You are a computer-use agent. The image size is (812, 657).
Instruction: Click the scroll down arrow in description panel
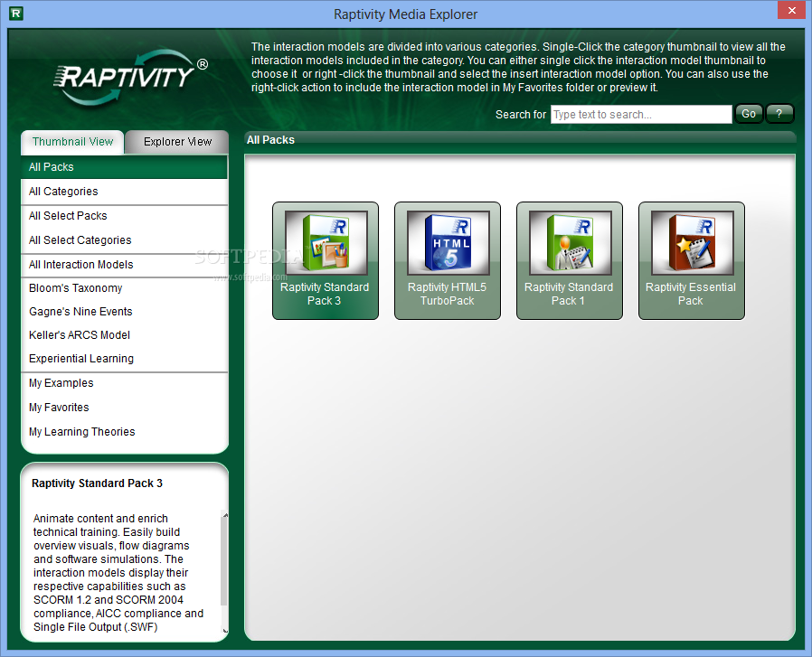(x=225, y=631)
